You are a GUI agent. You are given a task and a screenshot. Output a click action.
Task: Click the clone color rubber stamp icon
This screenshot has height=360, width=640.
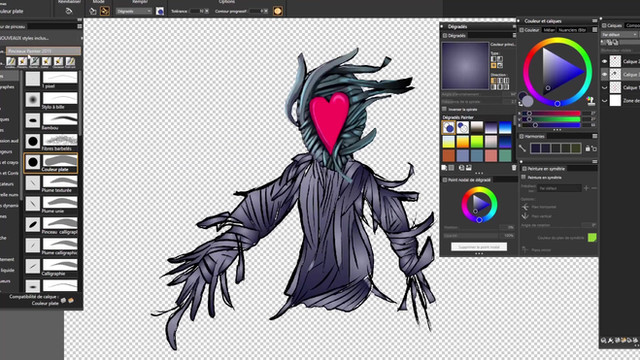coord(590,100)
